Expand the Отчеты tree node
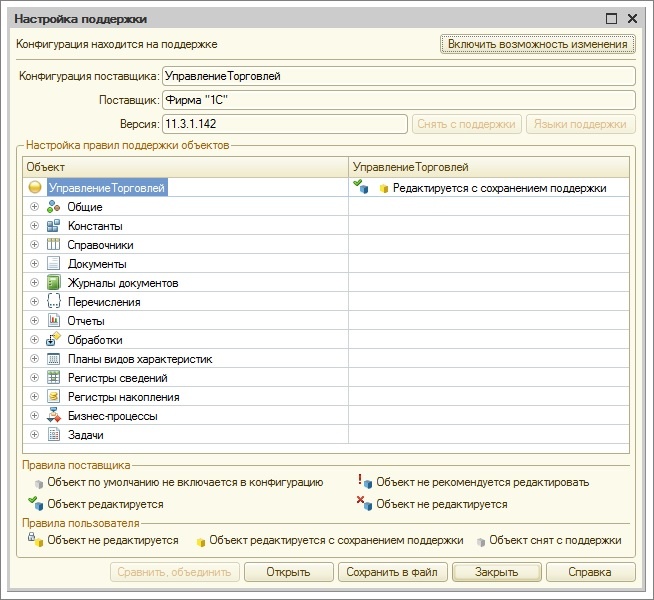Screen dimensions: 654x600 tap(35, 321)
